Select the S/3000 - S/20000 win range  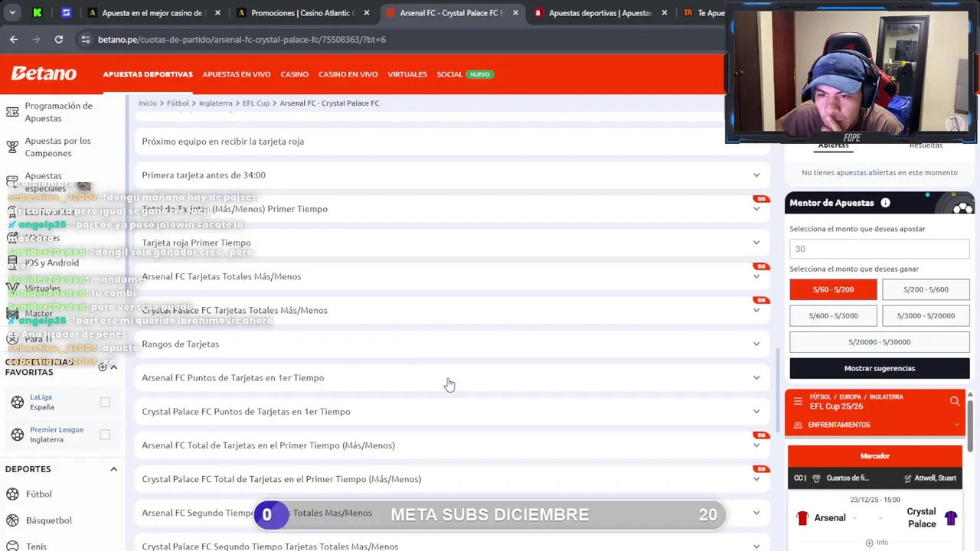[x=926, y=315]
